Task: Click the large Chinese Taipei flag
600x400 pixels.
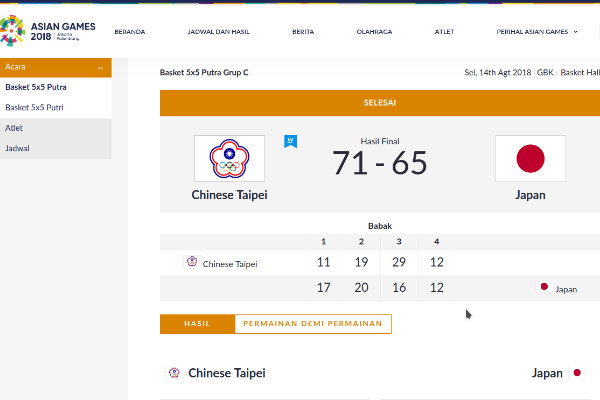Action: click(x=229, y=158)
